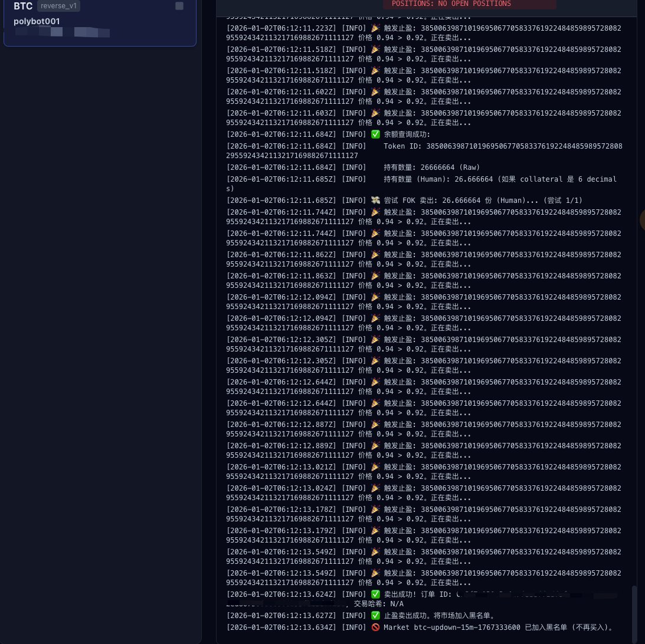Screen dimensions: 645x644
Task: Open the polybot001 bot card
Action: click(x=100, y=22)
